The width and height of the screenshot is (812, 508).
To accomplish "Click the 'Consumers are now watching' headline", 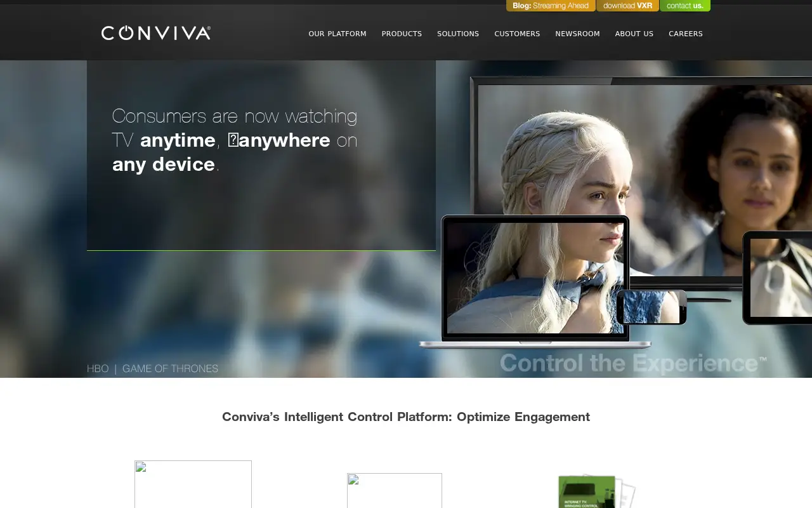I will click(x=235, y=140).
